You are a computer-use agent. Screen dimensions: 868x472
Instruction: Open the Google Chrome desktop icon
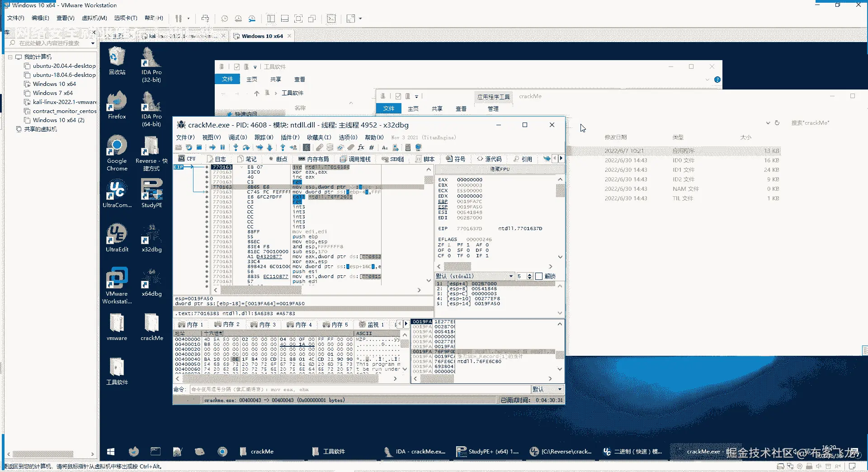[117, 153]
